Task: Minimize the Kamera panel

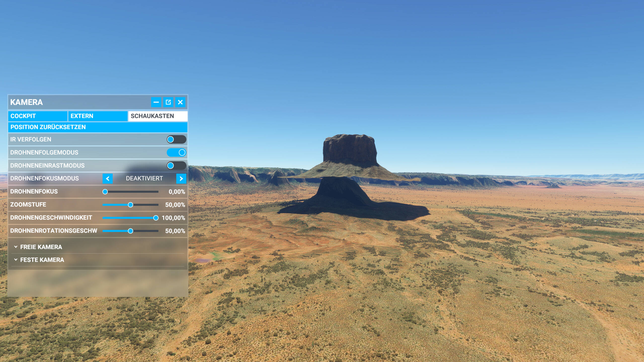Action: point(156,102)
